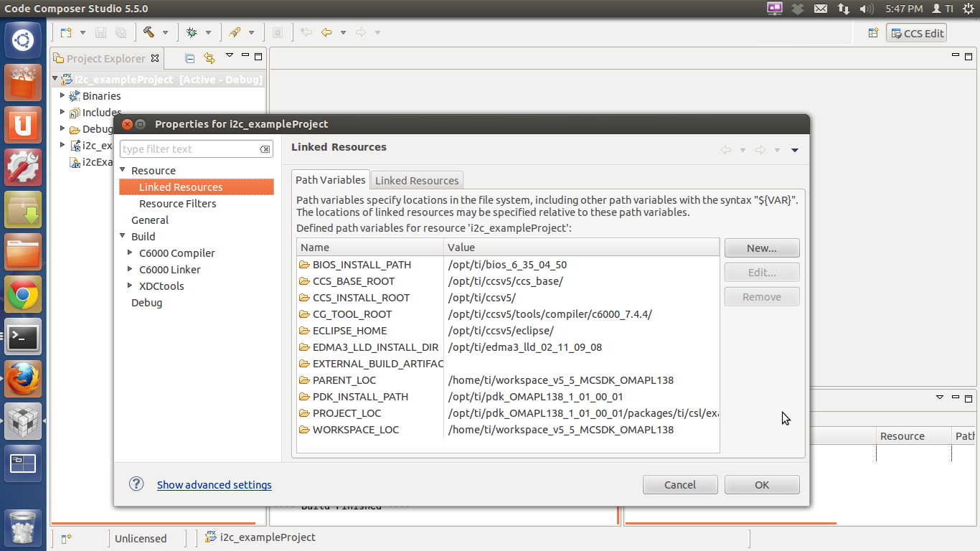The image size is (980, 551).
Task: Build the project using the hammer icon
Action: click(149, 32)
